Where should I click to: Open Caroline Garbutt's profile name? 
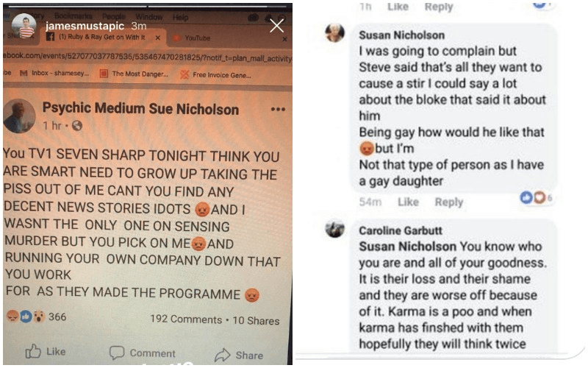tap(400, 230)
